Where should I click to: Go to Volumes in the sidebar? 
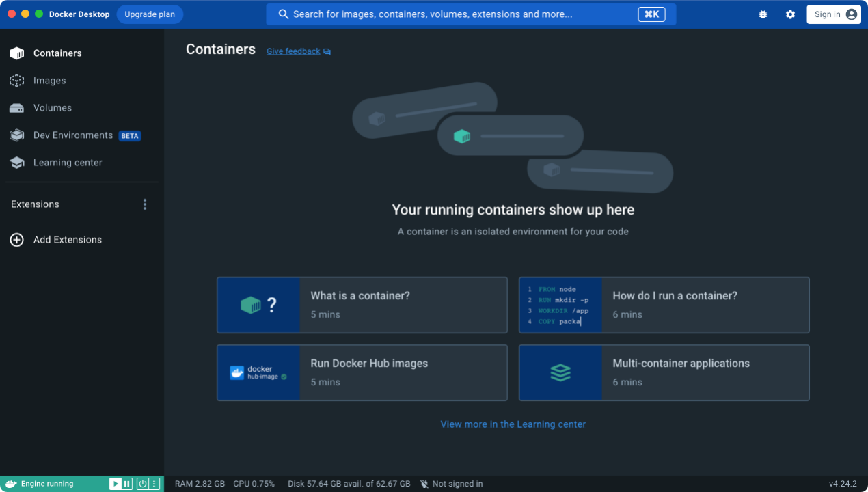coord(82,108)
